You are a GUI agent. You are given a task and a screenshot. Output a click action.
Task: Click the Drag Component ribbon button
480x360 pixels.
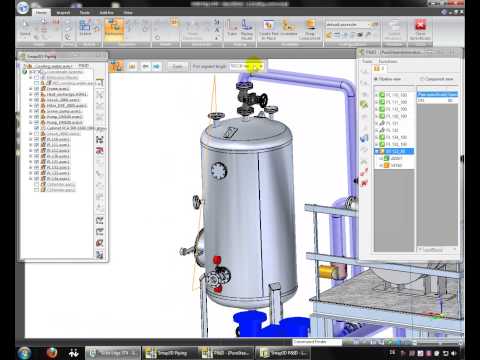click(310, 29)
